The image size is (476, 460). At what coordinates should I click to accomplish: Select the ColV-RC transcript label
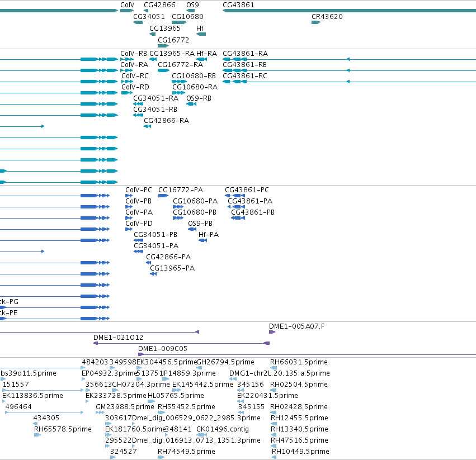point(135,76)
